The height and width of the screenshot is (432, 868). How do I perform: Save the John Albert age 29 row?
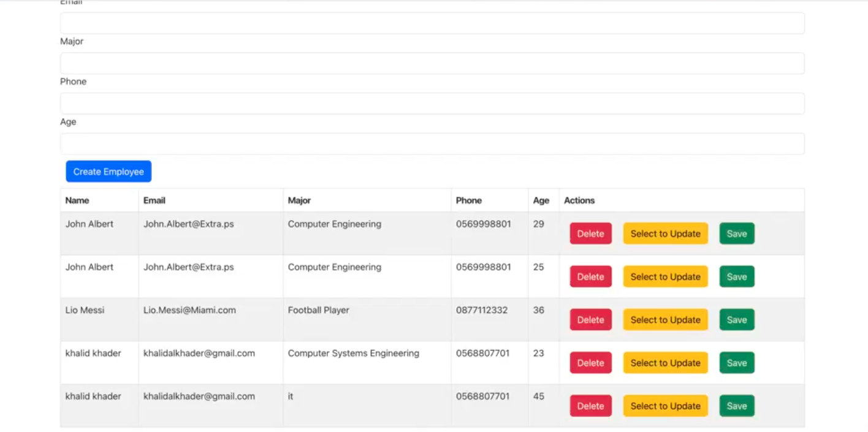click(x=737, y=233)
